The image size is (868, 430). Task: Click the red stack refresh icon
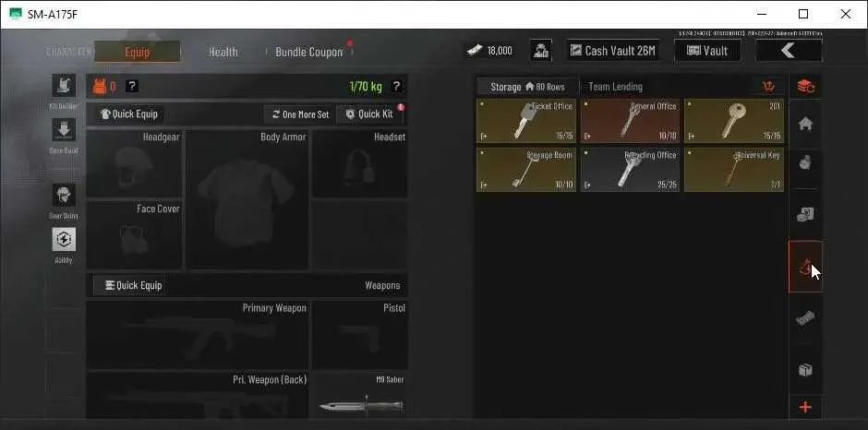(805, 87)
